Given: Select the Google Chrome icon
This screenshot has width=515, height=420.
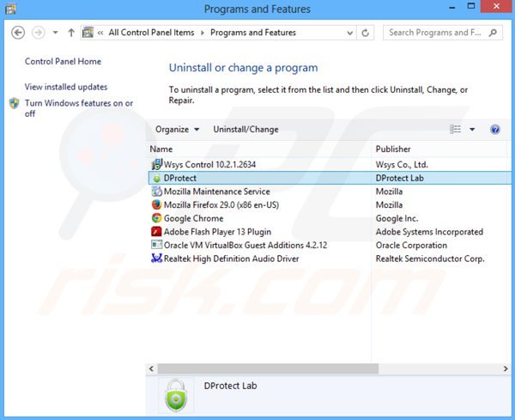Looking at the screenshot, I should click(157, 218).
